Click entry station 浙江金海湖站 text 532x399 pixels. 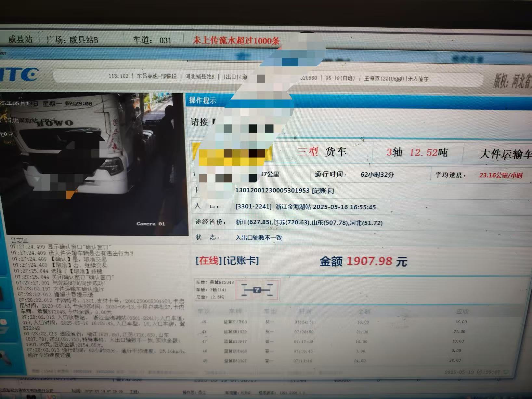click(x=293, y=207)
